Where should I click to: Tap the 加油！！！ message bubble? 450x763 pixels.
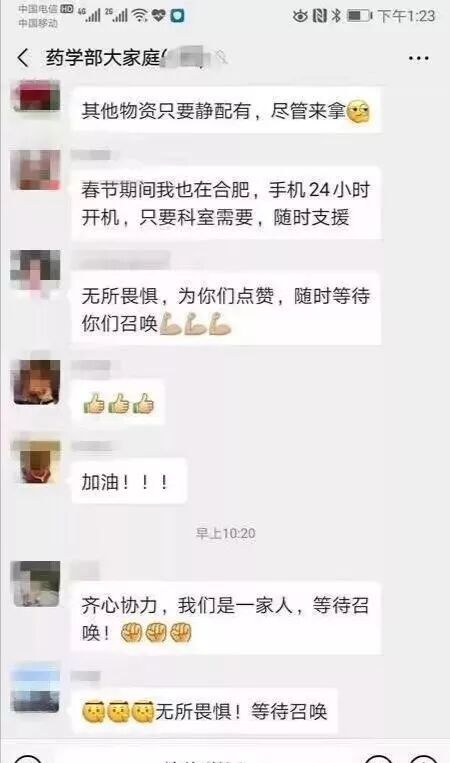tap(129, 482)
